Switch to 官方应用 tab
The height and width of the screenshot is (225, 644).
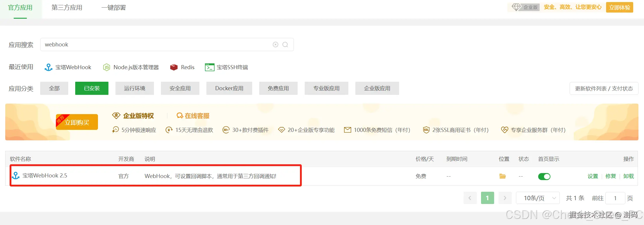pyautogui.click(x=20, y=8)
